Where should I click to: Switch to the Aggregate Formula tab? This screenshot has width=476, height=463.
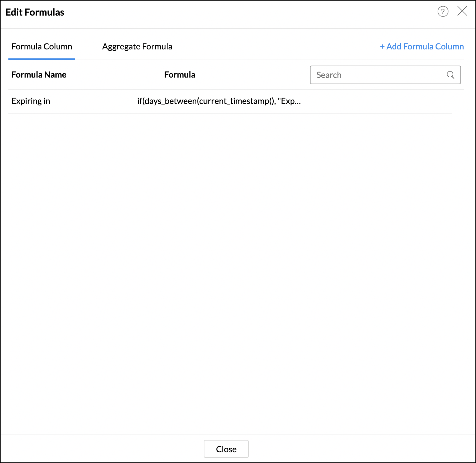point(137,47)
